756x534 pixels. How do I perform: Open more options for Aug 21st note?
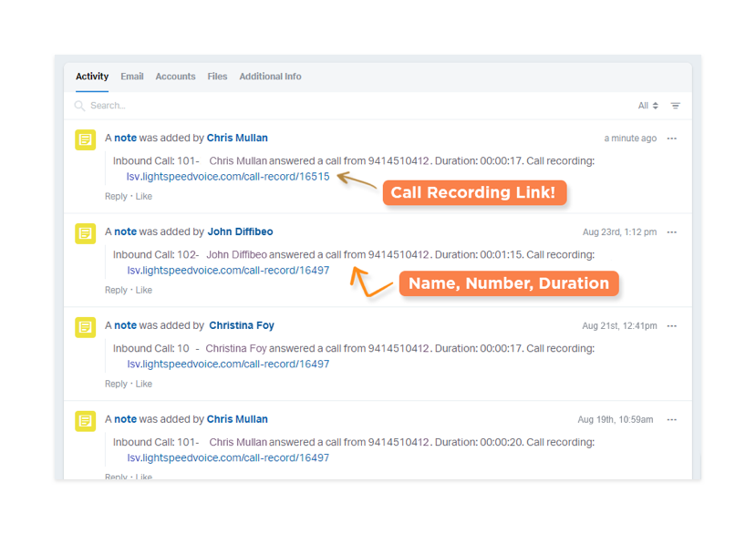671,326
